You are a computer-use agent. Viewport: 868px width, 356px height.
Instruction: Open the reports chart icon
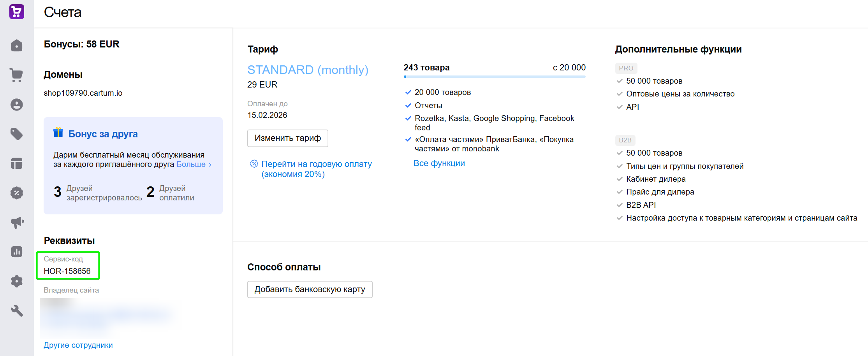point(17,252)
